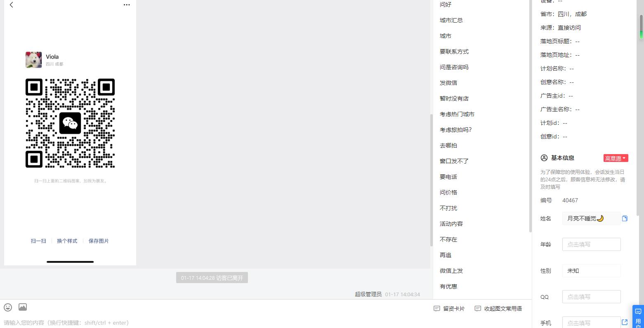Select quick reply 考虑热门城市
Image resolution: width=644 pixels, height=328 pixels.
(x=457, y=114)
